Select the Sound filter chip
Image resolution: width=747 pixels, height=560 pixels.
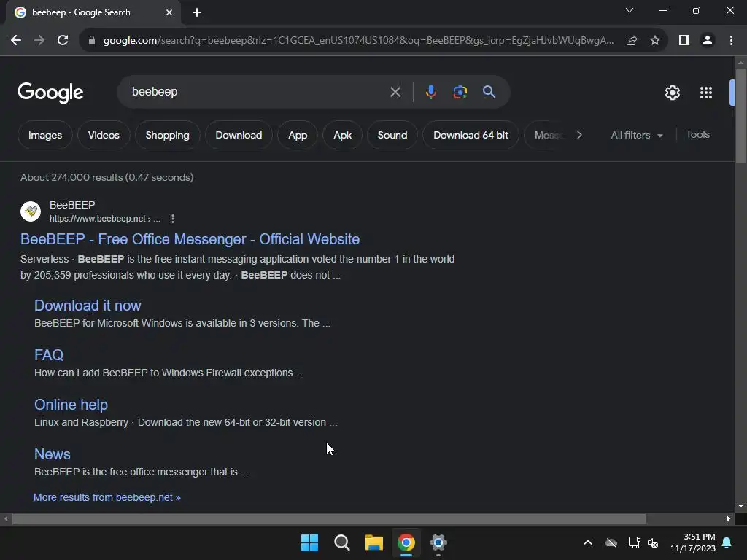(x=392, y=135)
